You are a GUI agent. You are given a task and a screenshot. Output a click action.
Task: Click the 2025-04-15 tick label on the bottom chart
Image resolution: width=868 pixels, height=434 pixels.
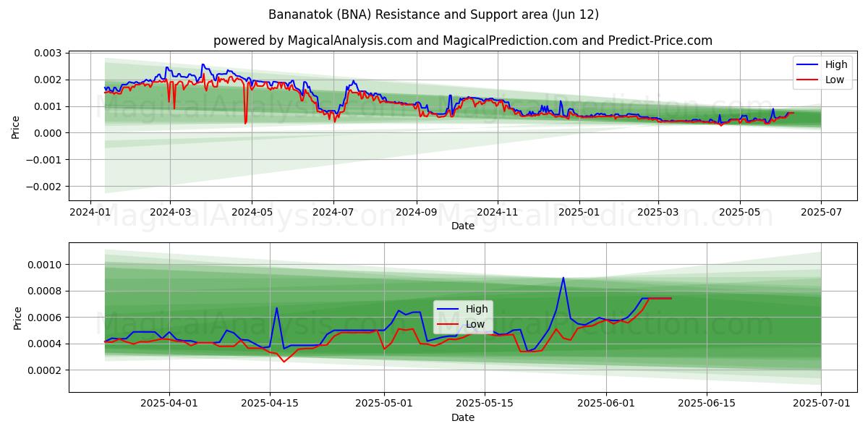270,404
